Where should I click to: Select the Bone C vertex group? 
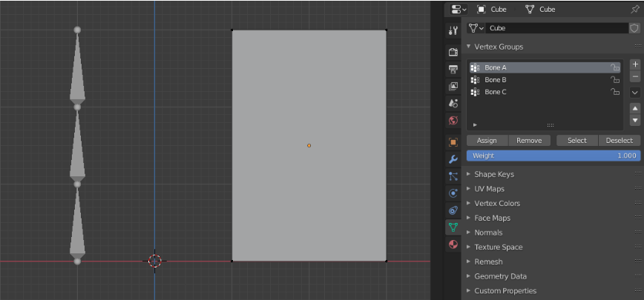545,92
